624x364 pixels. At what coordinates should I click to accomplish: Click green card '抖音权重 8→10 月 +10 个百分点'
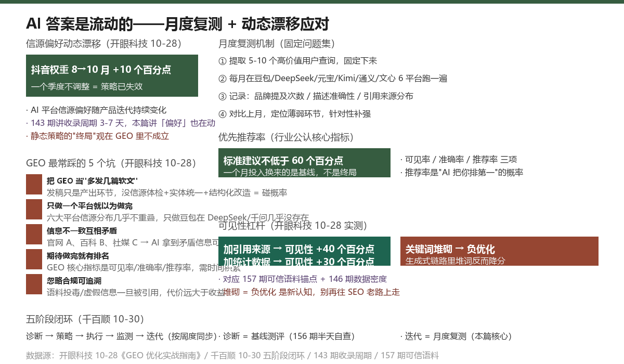[112, 75]
